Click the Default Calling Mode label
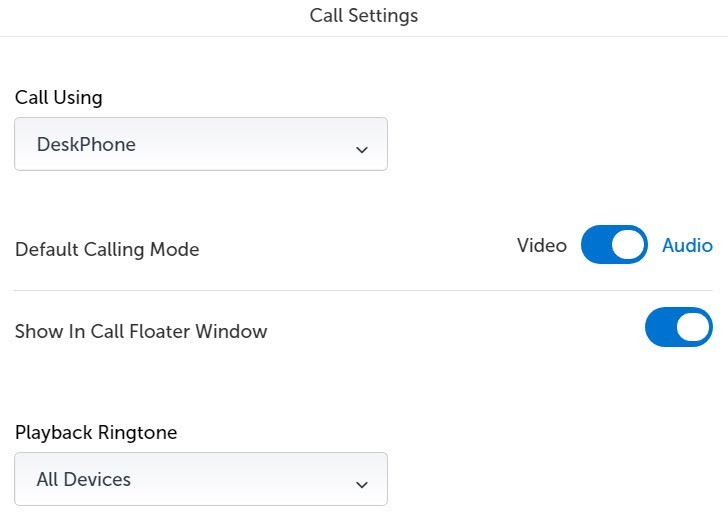The height and width of the screenshot is (518, 728). (x=107, y=249)
